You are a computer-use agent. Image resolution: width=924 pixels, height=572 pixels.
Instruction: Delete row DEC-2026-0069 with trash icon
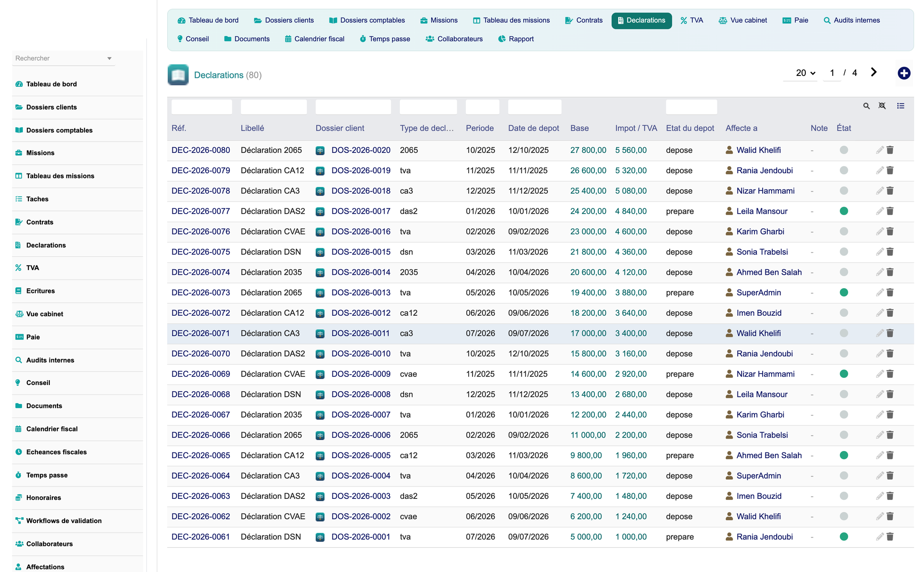coord(890,374)
